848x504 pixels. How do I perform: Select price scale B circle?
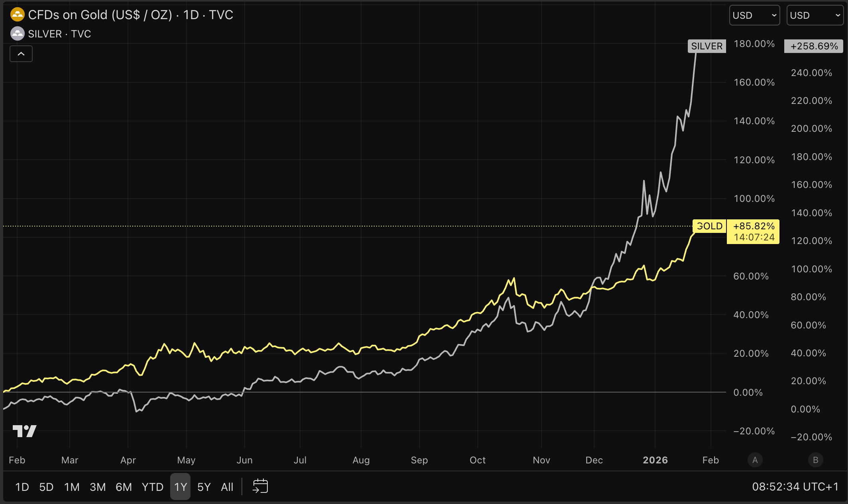click(x=815, y=460)
